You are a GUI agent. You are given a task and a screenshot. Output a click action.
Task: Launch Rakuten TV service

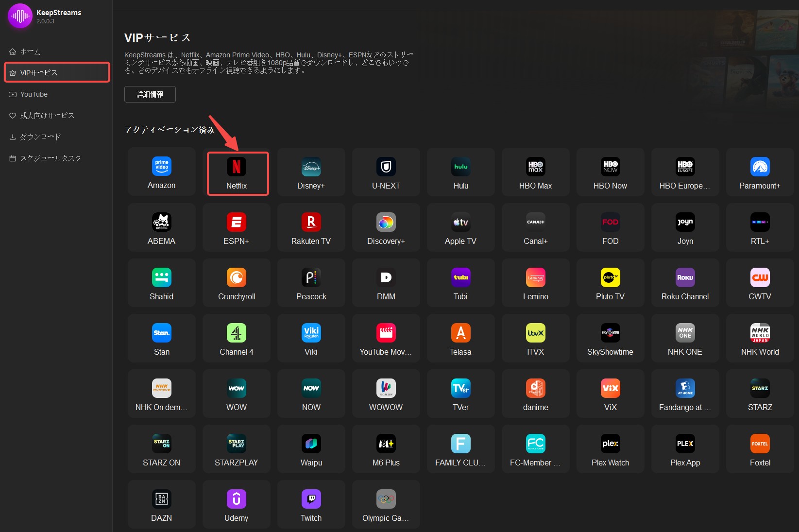click(x=311, y=227)
